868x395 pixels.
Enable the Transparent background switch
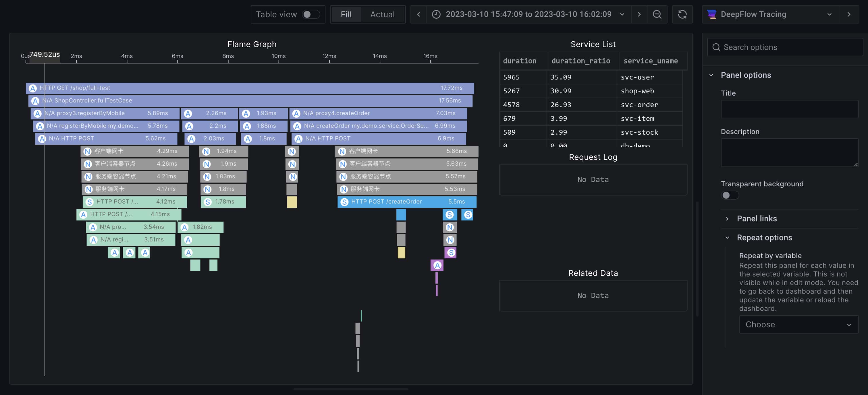coord(730,195)
